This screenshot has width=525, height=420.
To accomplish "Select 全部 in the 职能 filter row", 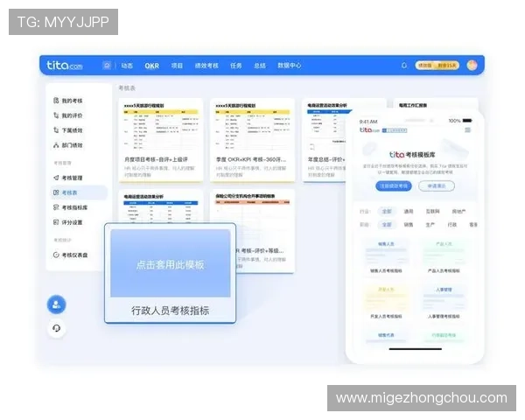I will [x=387, y=224].
